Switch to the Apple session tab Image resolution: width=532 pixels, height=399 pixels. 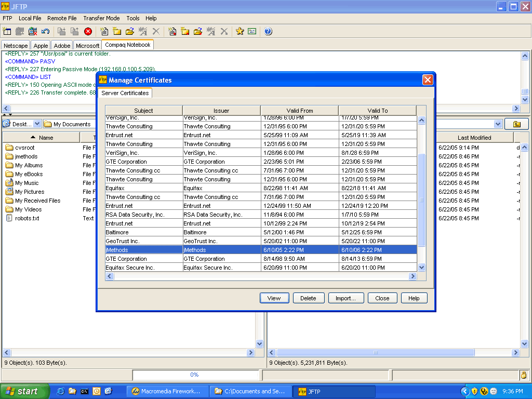click(x=41, y=46)
